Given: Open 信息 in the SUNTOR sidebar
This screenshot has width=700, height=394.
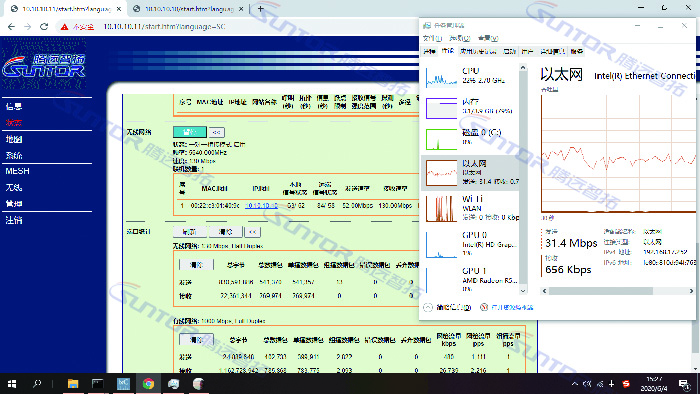Looking at the screenshot, I should coord(14,106).
